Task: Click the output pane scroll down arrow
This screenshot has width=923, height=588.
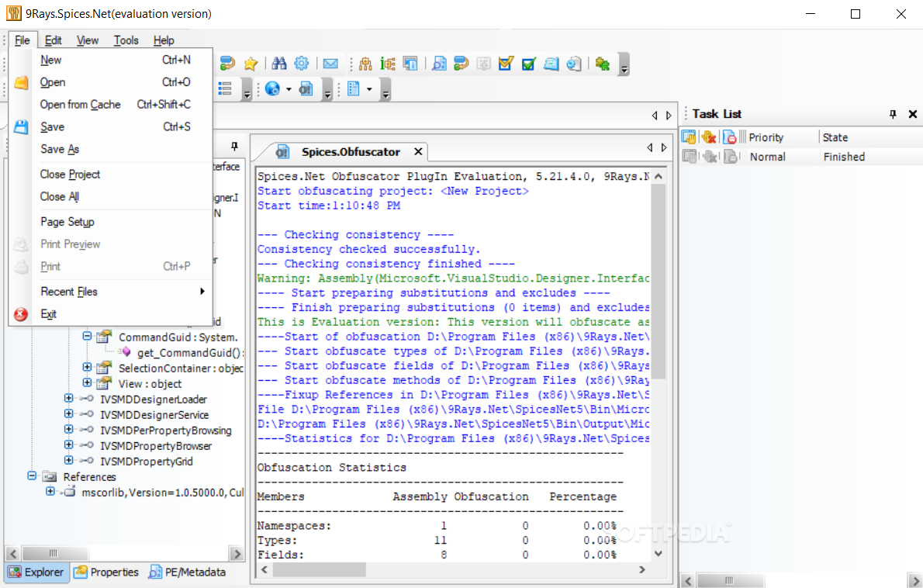Action: coord(658,553)
